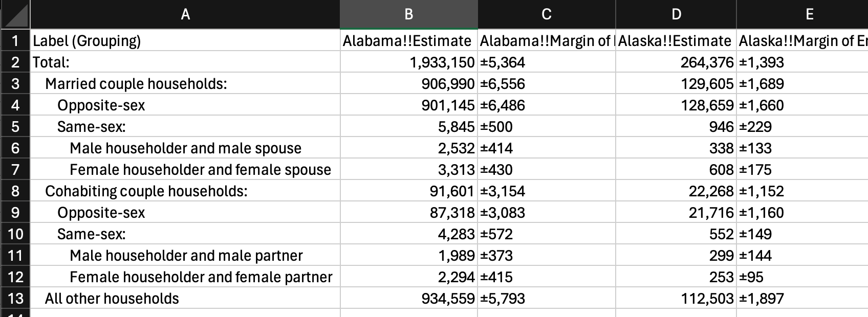Select column D header
Viewport: 868px width, 317px height.
coord(676,14)
